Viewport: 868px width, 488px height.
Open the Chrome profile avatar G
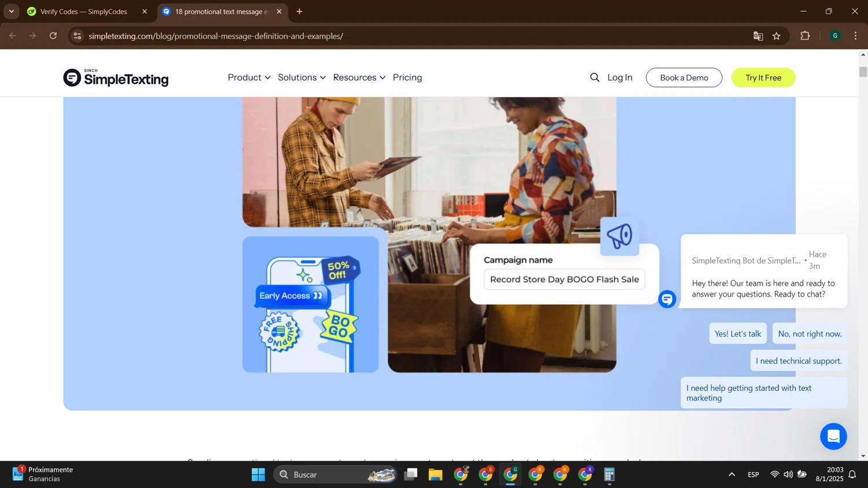pos(835,36)
